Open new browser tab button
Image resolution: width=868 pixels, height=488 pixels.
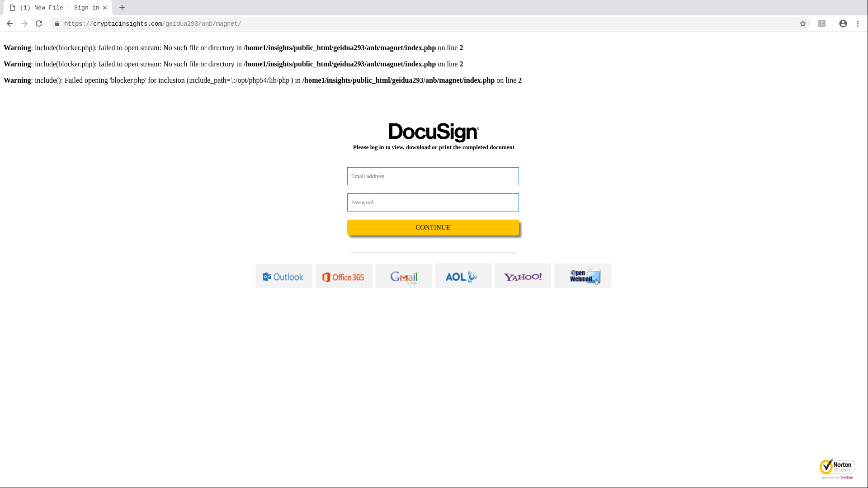pos(122,7)
